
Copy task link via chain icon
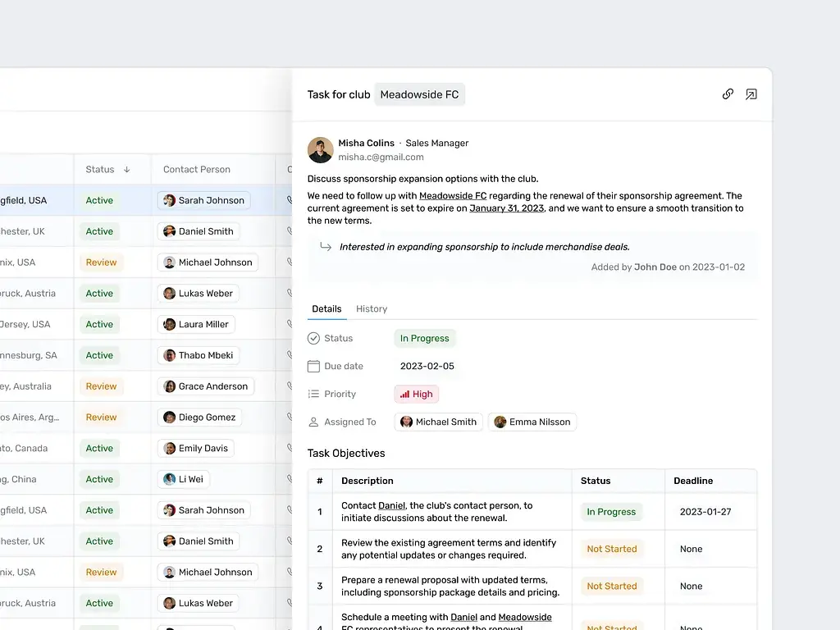coord(728,94)
